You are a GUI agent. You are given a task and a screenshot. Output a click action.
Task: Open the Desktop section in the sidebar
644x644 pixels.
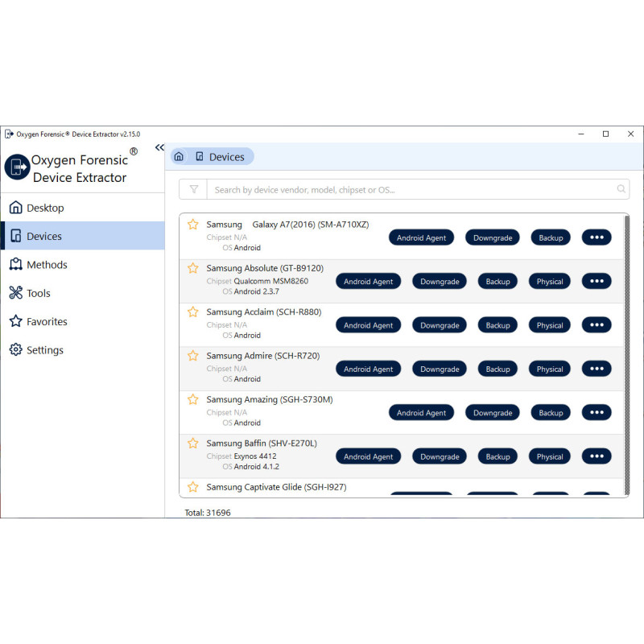point(82,208)
